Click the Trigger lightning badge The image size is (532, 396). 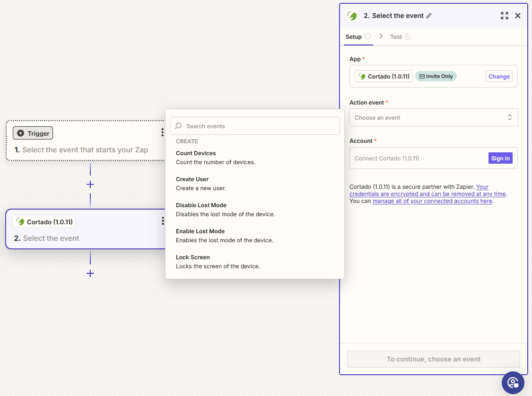(33, 133)
